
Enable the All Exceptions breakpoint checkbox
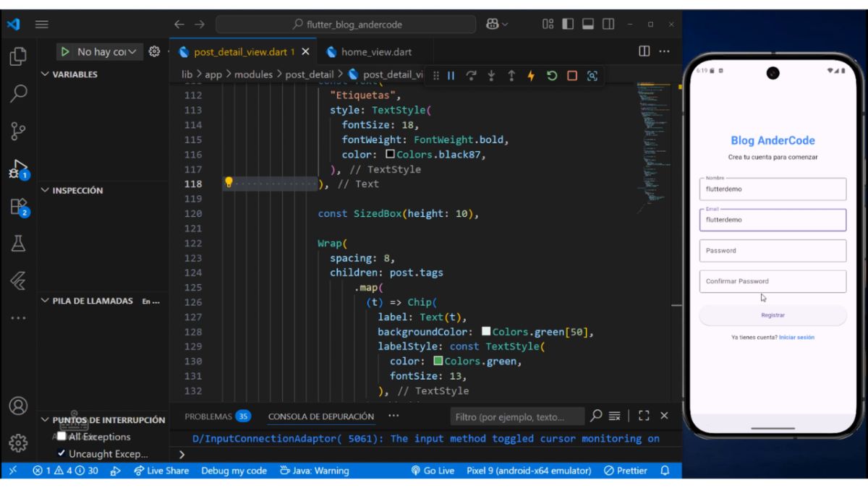(61, 437)
